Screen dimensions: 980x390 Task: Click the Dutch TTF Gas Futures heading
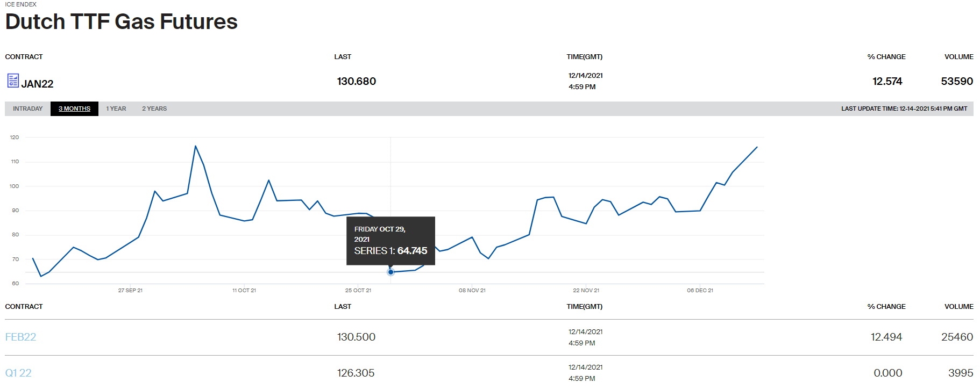point(122,21)
